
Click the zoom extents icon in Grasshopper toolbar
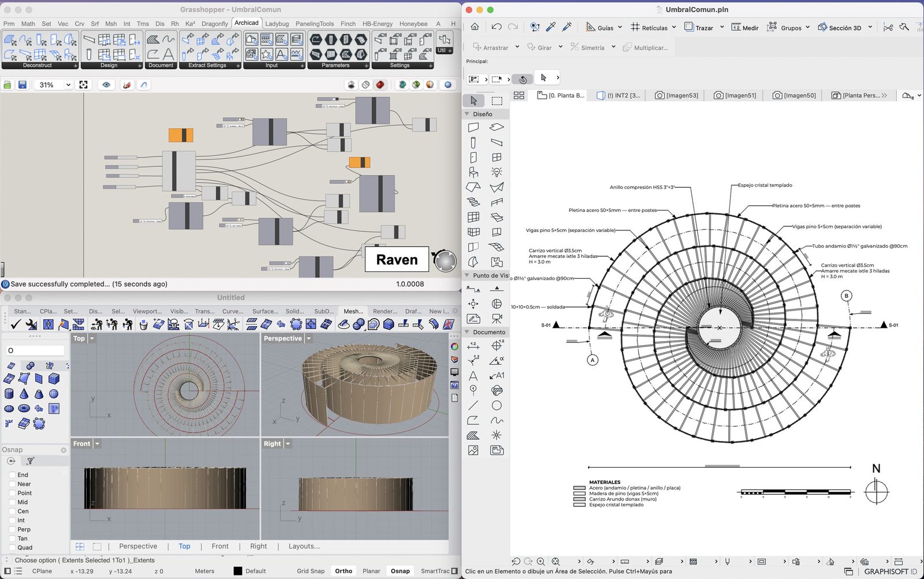pyautogui.click(x=84, y=85)
